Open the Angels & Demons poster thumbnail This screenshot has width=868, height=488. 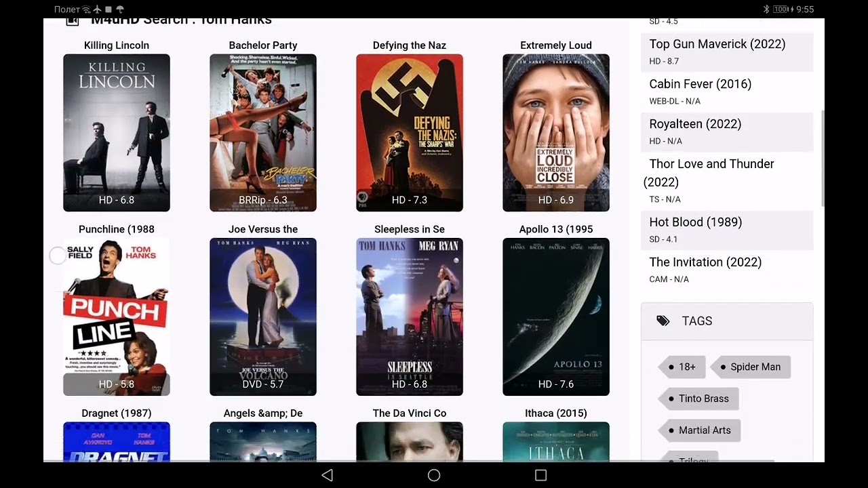pyautogui.click(x=263, y=442)
